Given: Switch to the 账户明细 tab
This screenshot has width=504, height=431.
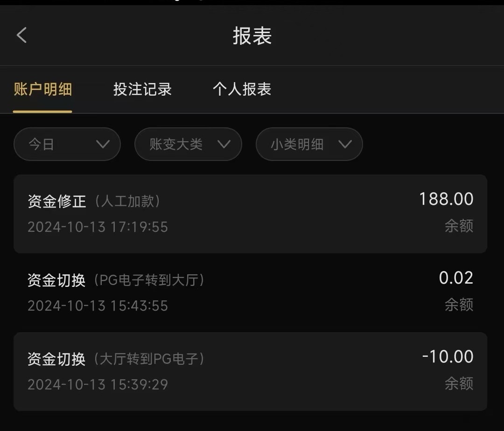Looking at the screenshot, I should point(42,89).
